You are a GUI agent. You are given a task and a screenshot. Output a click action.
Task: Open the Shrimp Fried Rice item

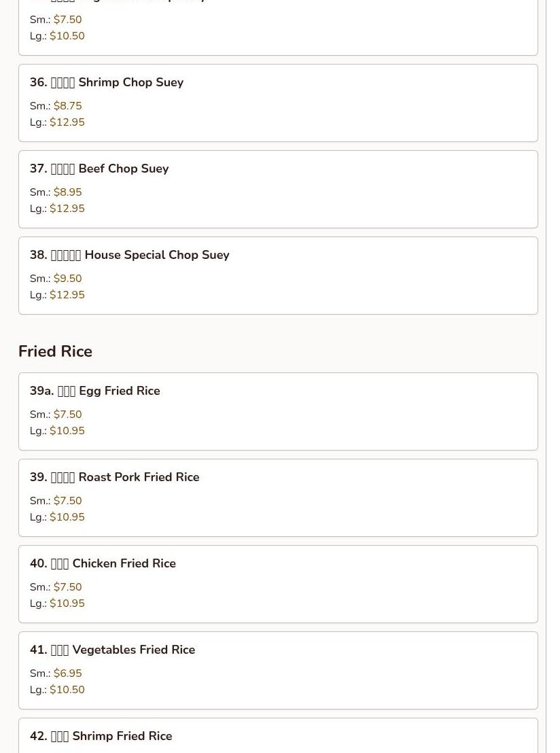pyautogui.click(x=101, y=736)
